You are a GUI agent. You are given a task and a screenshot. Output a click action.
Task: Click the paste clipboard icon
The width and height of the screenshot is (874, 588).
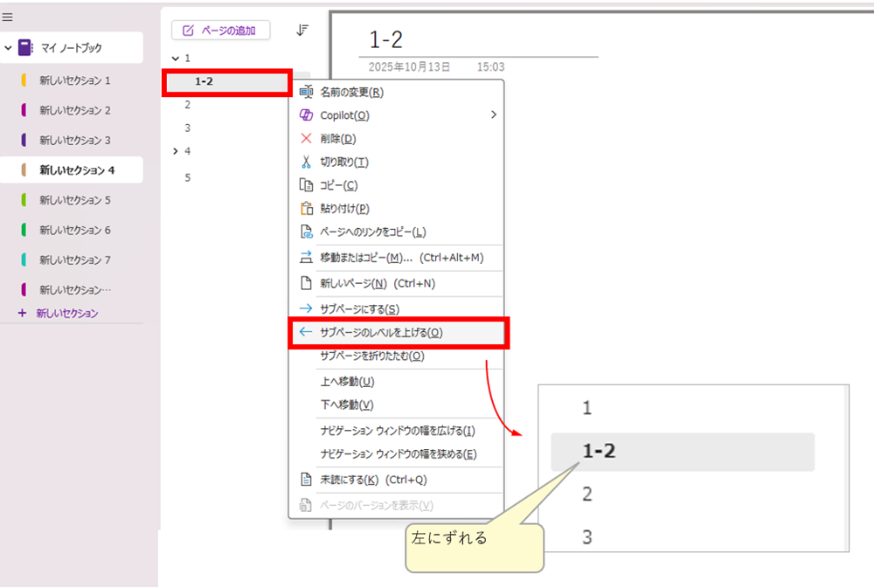tap(306, 208)
